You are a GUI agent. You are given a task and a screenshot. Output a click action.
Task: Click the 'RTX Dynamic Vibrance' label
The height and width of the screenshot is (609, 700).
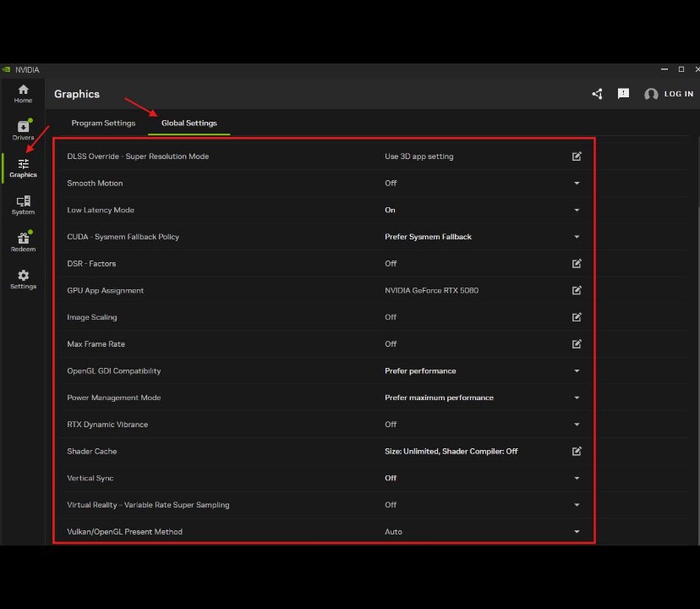pyautogui.click(x=107, y=425)
